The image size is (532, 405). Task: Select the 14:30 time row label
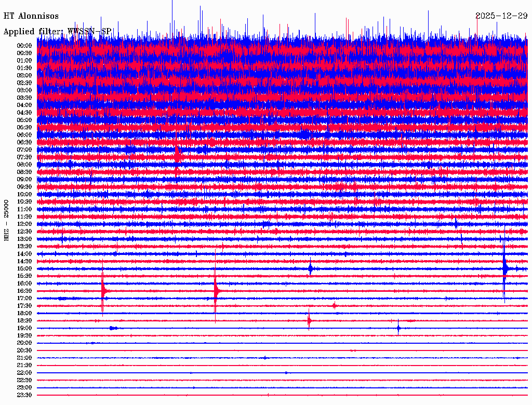(x=24, y=262)
